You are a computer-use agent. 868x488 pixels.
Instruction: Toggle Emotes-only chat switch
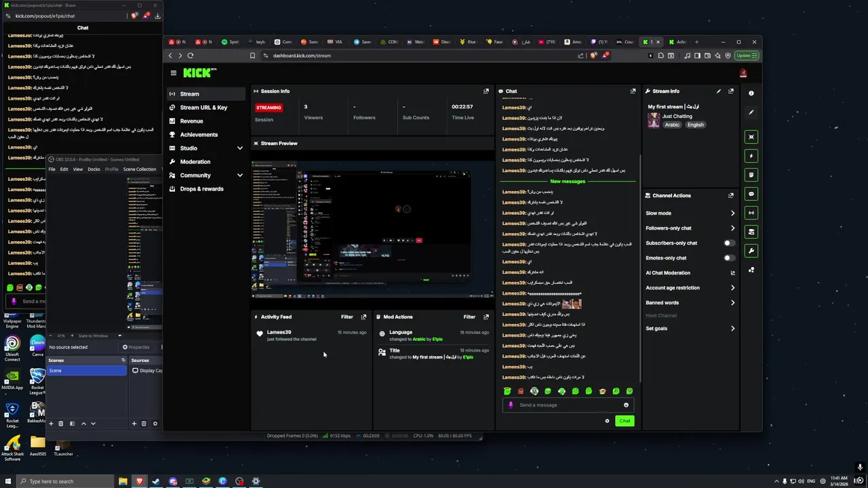[x=728, y=258]
